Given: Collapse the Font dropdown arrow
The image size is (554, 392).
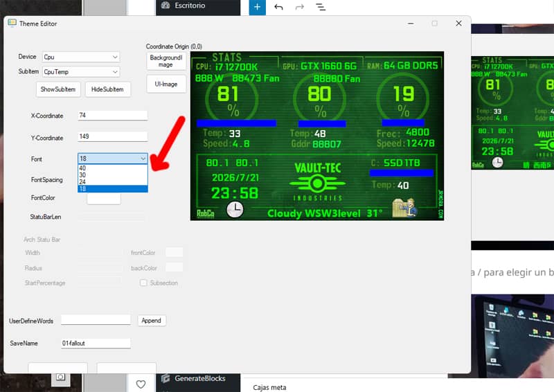Looking at the screenshot, I should point(143,159).
